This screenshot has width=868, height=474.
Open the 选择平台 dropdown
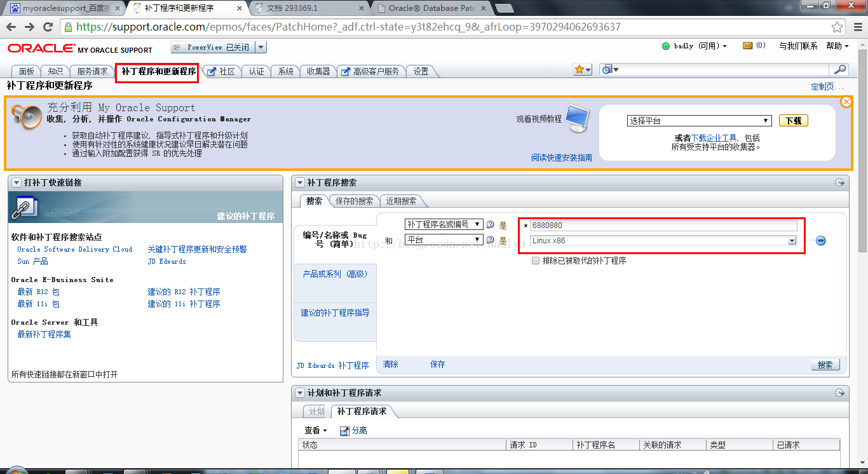click(x=699, y=121)
